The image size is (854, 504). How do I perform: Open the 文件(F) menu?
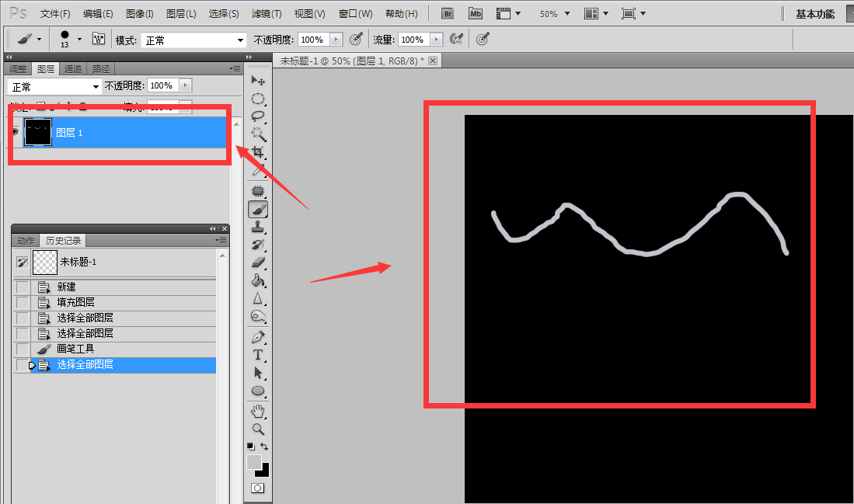(55, 14)
